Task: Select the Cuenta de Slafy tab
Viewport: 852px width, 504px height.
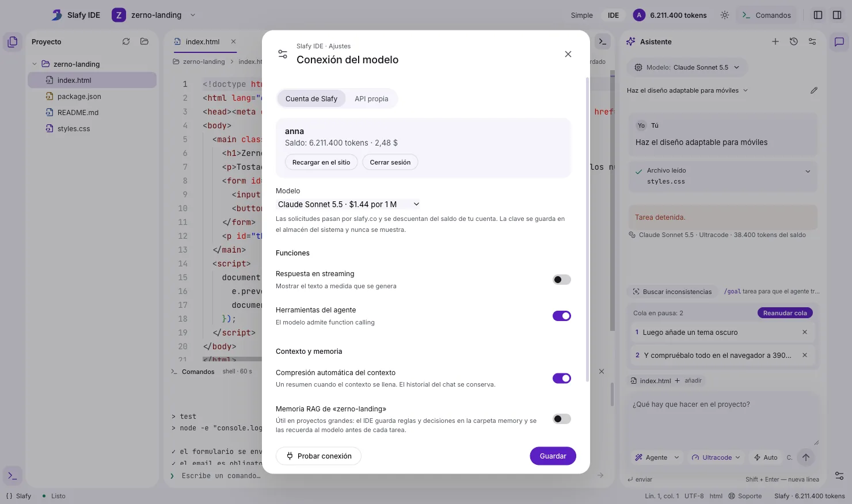Action: [x=311, y=98]
